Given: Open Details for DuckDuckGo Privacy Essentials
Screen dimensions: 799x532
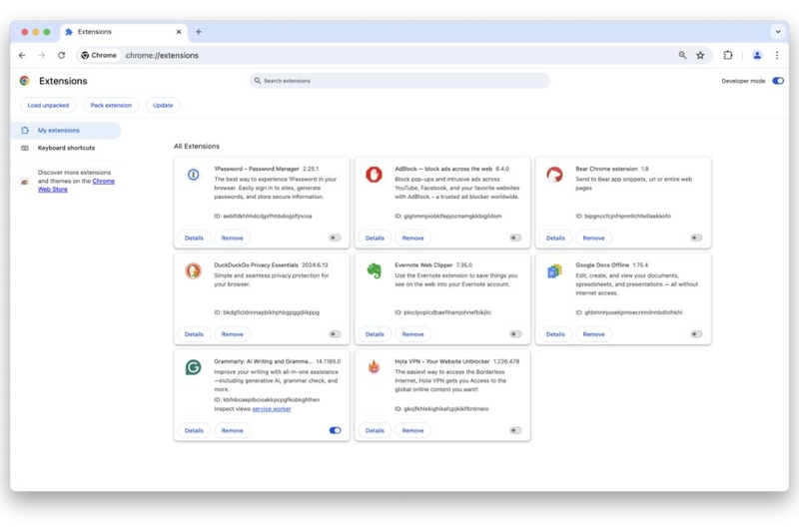Looking at the screenshot, I should [x=194, y=334].
